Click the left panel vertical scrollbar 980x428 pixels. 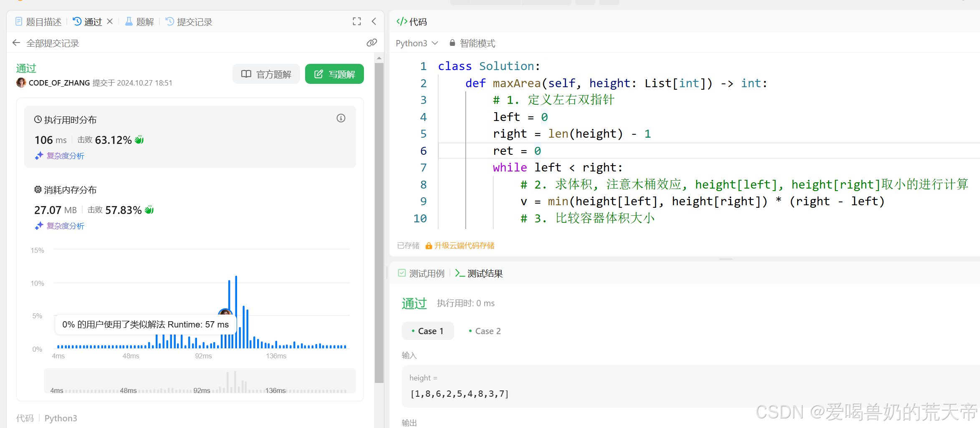pos(379,223)
